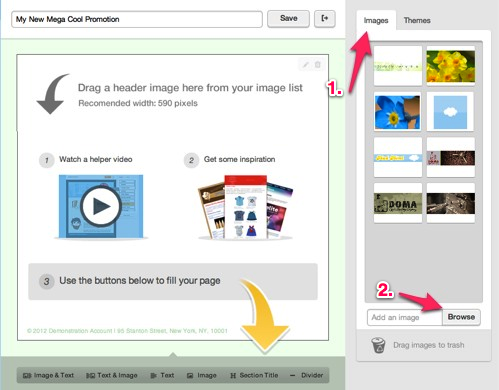Open the inspiration templates image
Image resolution: width=499 pixels, height=390 pixels.
pyautogui.click(x=245, y=207)
